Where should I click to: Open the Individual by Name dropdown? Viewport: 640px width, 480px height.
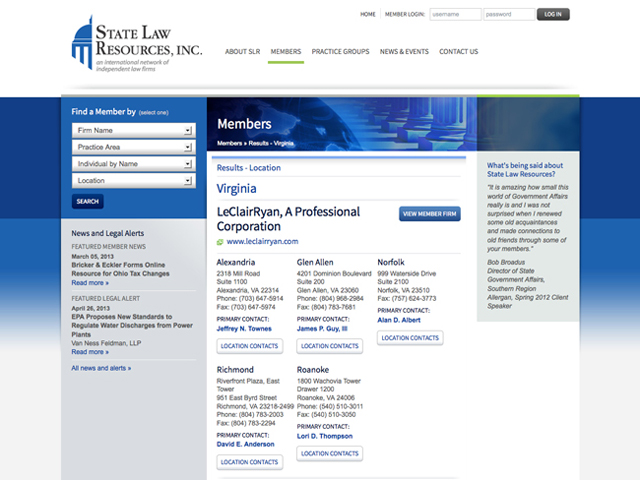point(133,164)
